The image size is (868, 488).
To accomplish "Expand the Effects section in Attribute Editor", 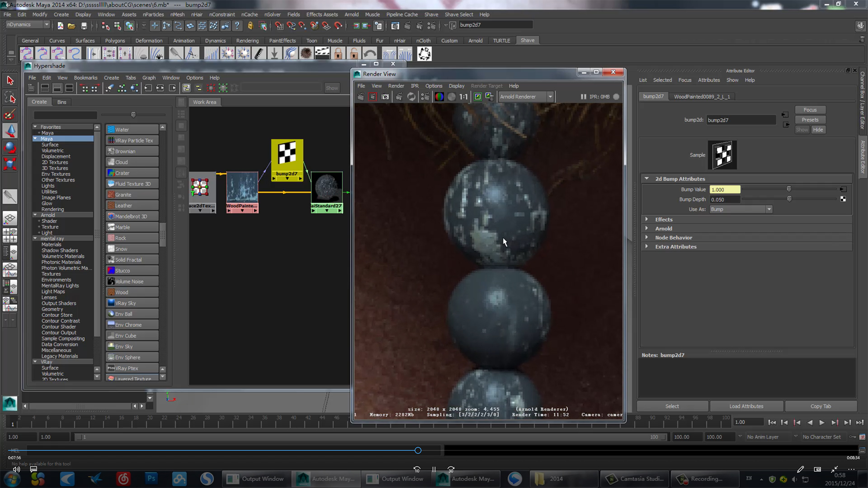I will (664, 220).
